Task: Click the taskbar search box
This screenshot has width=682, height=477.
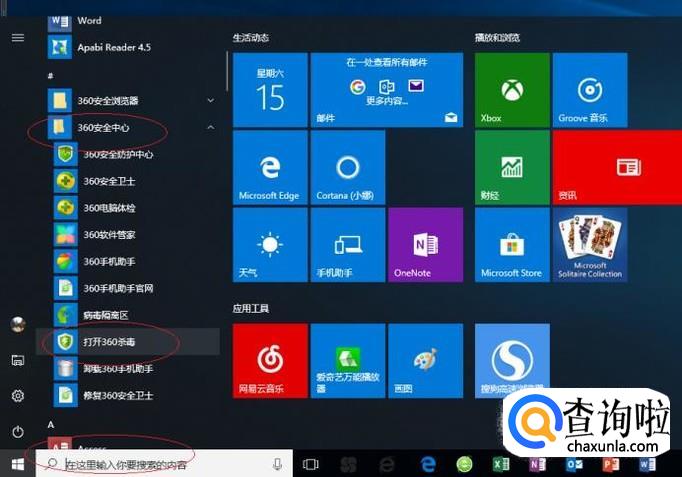Action: [x=164, y=464]
